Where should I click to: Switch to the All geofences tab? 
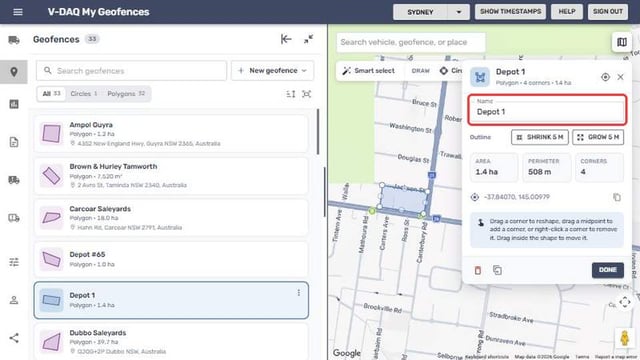[x=51, y=94]
